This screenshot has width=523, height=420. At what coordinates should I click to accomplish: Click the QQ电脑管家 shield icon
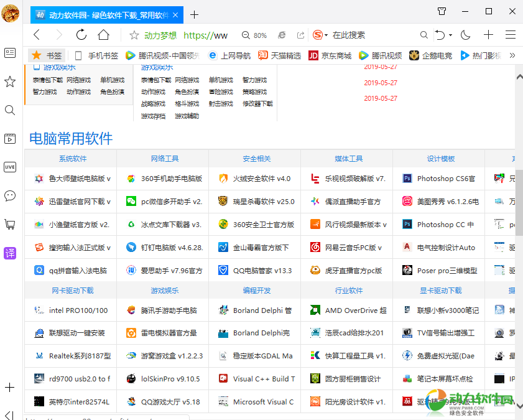tap(223, 270)
